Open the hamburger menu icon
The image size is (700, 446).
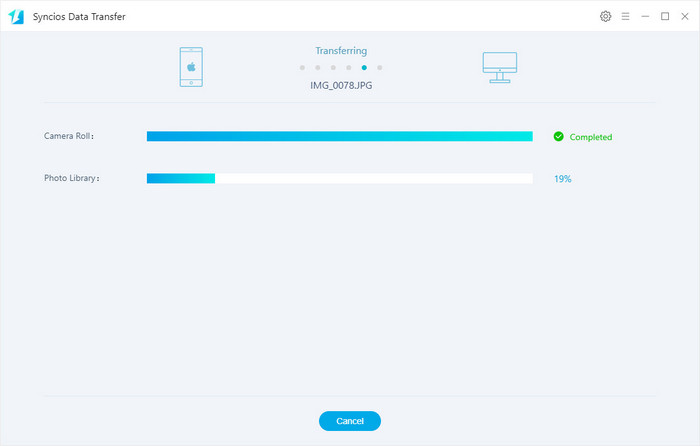click(x=625, y=17)
